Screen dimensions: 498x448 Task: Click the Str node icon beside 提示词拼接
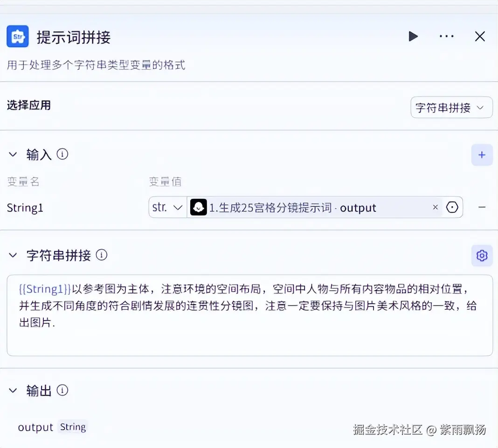point(17,36)
